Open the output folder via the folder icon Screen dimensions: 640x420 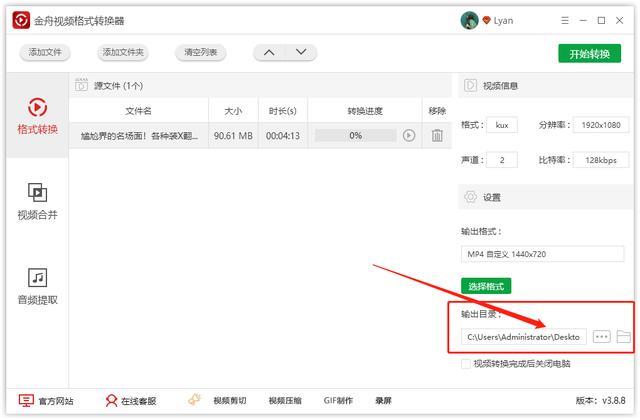pyautogui.click(x=624, y=337)
